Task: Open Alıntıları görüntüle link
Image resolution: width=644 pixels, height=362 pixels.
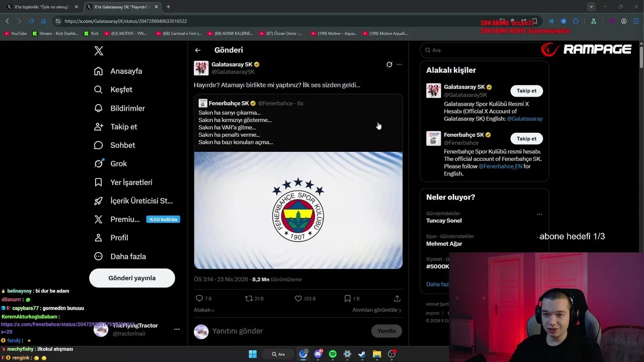Action: 377,310
